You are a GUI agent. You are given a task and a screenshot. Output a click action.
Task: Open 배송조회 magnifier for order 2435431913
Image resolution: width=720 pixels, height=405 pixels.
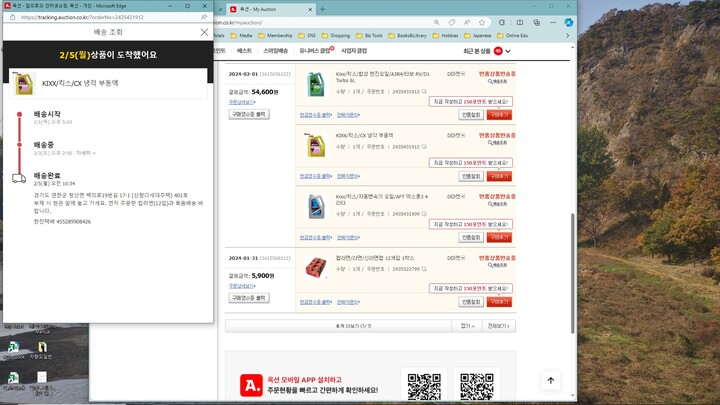[x=497, y=81]
